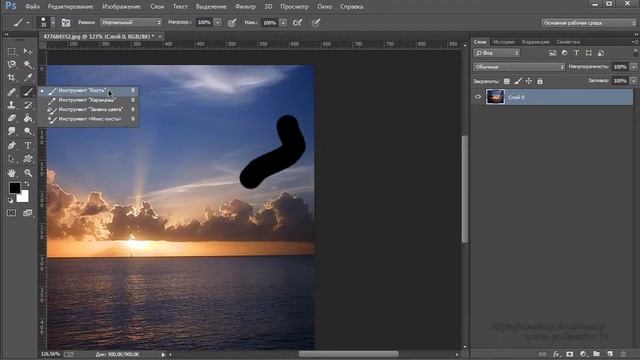
Task: Toggle type layer filter
Action: click(x=576, y=53)
